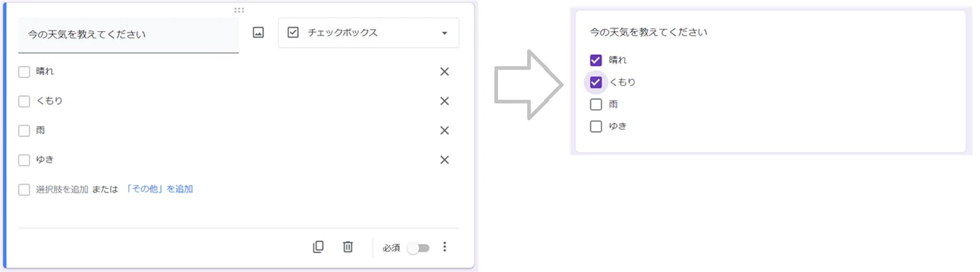This screenshot has height=272, width=980.
Task: Remove the ゆき option with its X
Action: tap(445, 160)
